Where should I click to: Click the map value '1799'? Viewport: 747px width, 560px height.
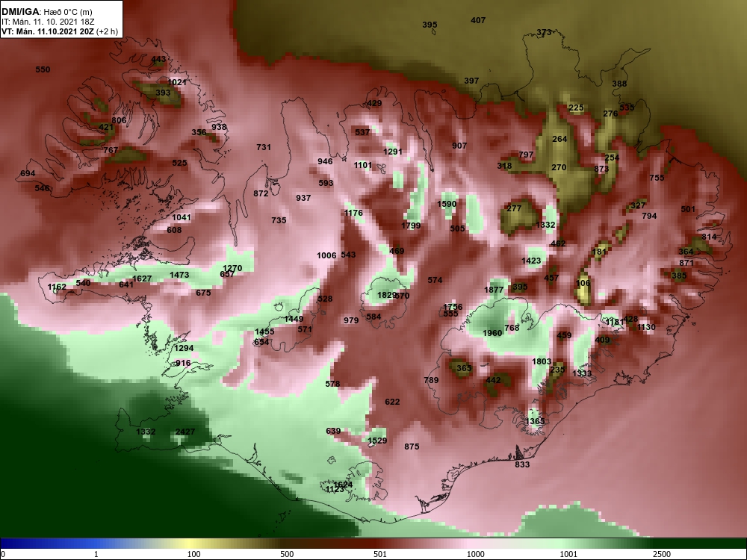pyautogui.click(x=411, y=225)
